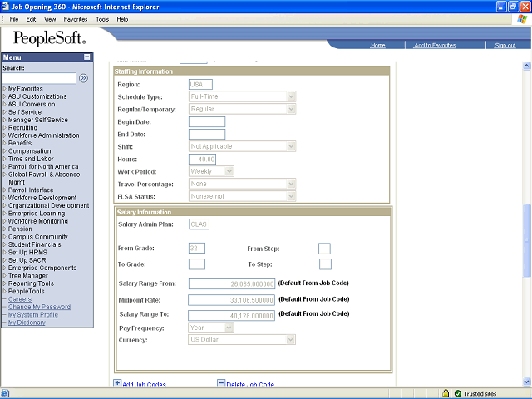Click the menu search go arrow icon

click(83, 78)
